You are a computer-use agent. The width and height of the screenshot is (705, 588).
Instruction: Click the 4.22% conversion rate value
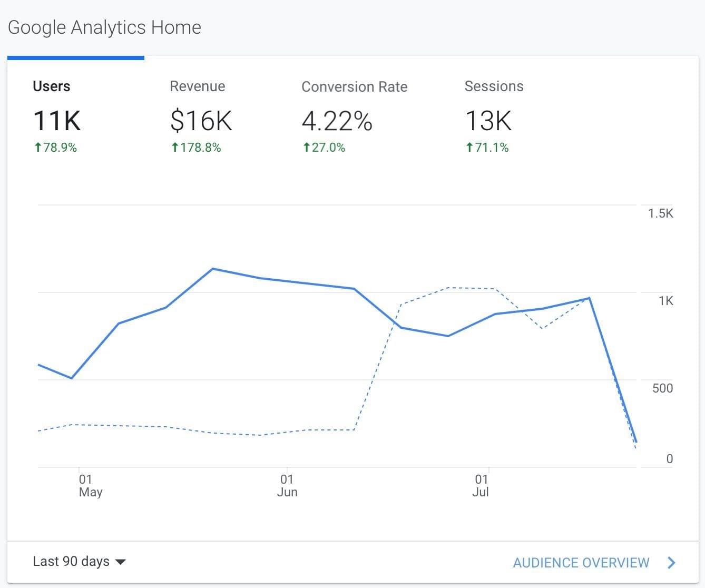pos(337,121)
